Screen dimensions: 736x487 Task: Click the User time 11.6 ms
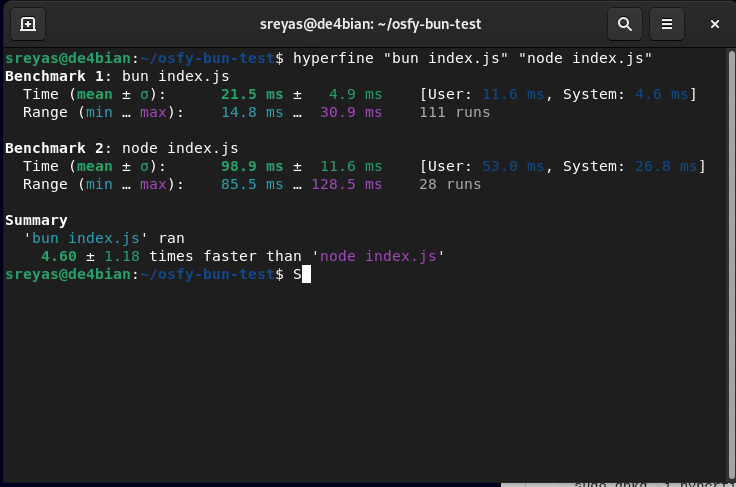[513, 94]
